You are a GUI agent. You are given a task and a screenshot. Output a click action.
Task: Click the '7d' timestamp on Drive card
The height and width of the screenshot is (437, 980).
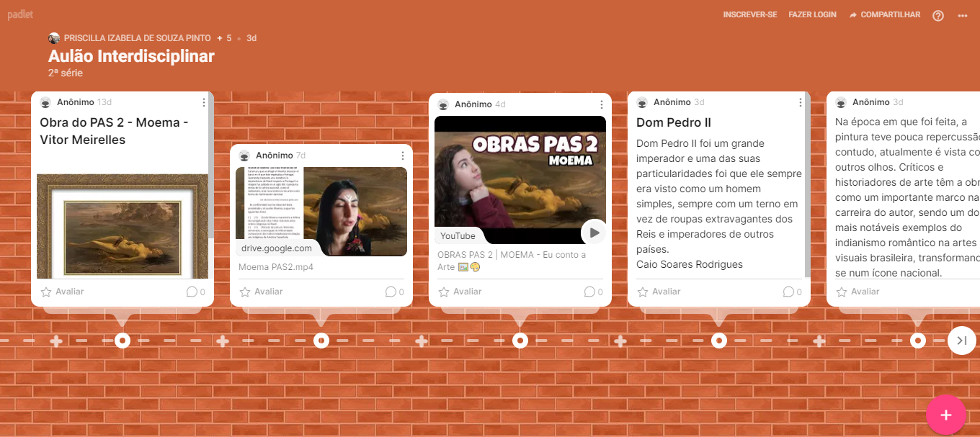[301, 156]
